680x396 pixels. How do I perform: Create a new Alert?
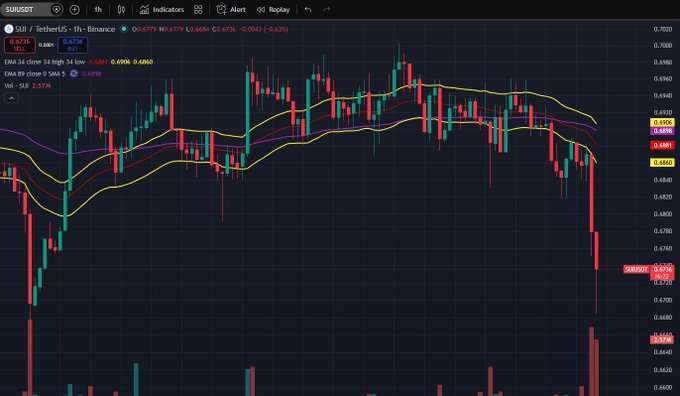(231, 9)
